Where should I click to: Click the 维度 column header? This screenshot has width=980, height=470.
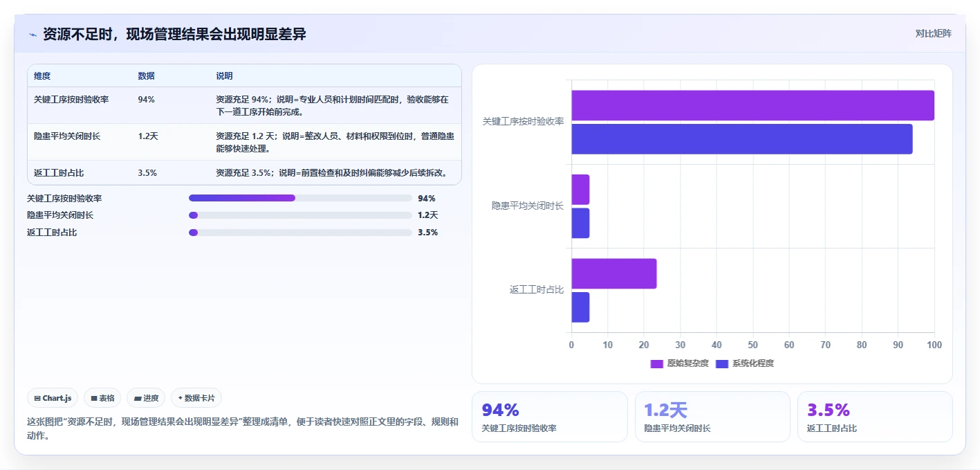point(42,76)
